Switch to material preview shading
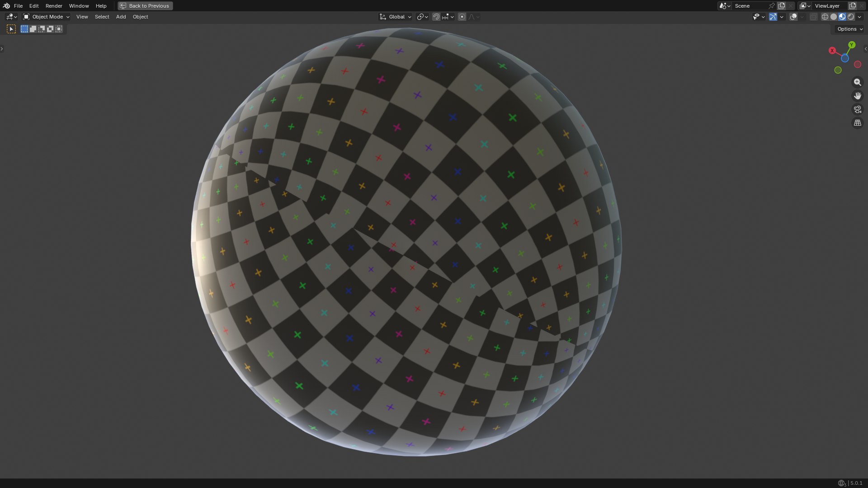 (x=842, y=17)
